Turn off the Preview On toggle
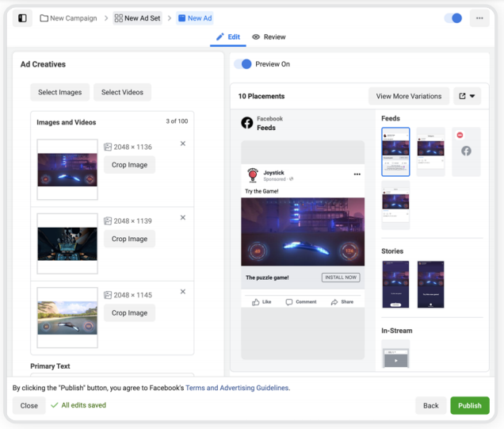 coord(242,64)
